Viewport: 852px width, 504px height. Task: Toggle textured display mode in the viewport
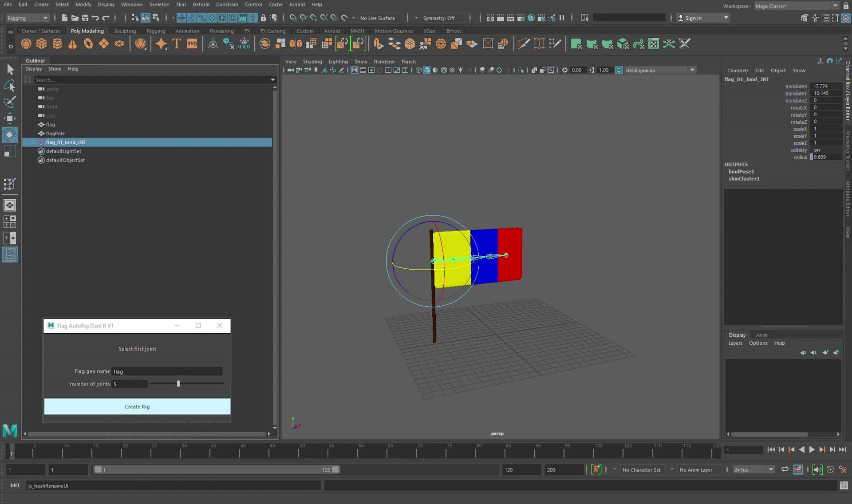pos(444,70)
